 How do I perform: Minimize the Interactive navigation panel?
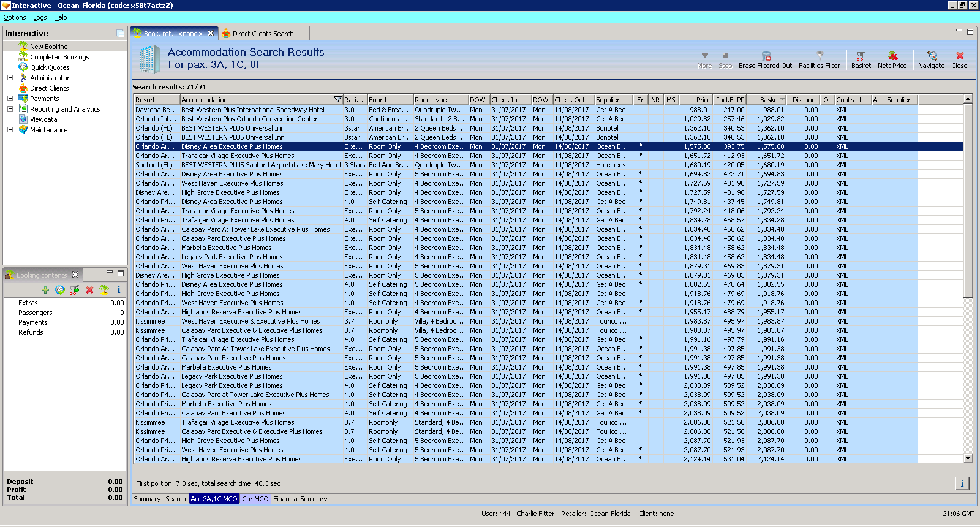point(121,34)
